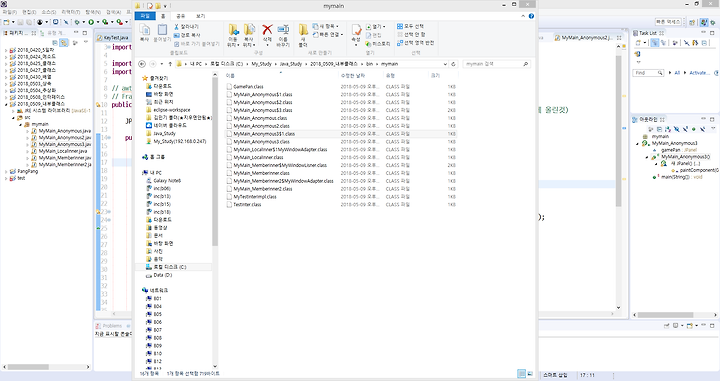Click My_Study in the address breadcrumb
720x381 pixels.
pyautogui.click(x=261, y=64)
